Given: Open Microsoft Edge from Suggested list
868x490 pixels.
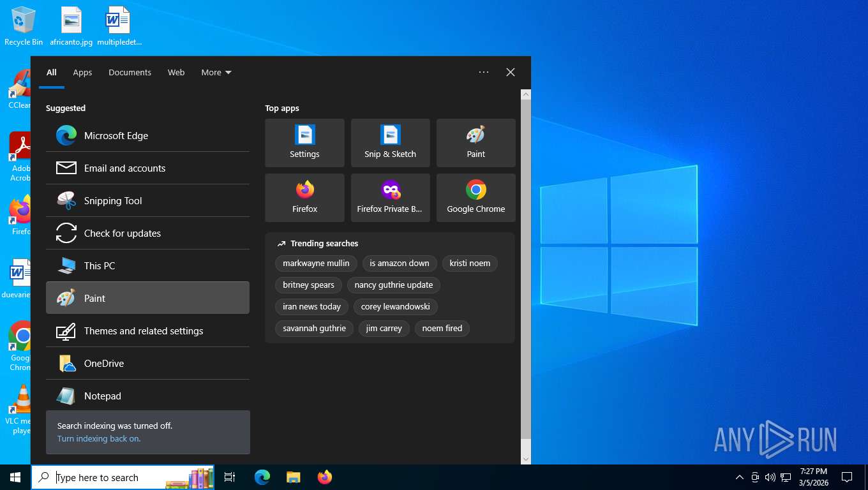Looking at the screenshot, I should (147, 135).
